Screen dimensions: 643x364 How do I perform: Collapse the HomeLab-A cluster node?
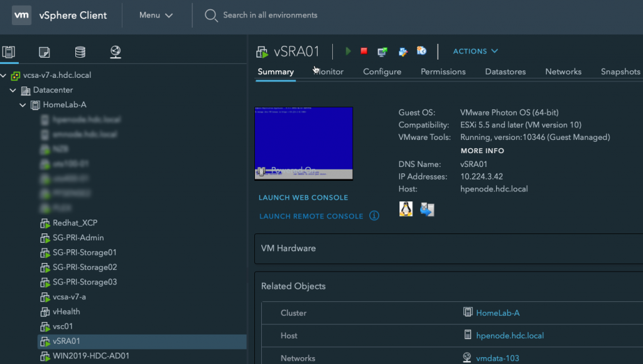(x=23, y=105)
